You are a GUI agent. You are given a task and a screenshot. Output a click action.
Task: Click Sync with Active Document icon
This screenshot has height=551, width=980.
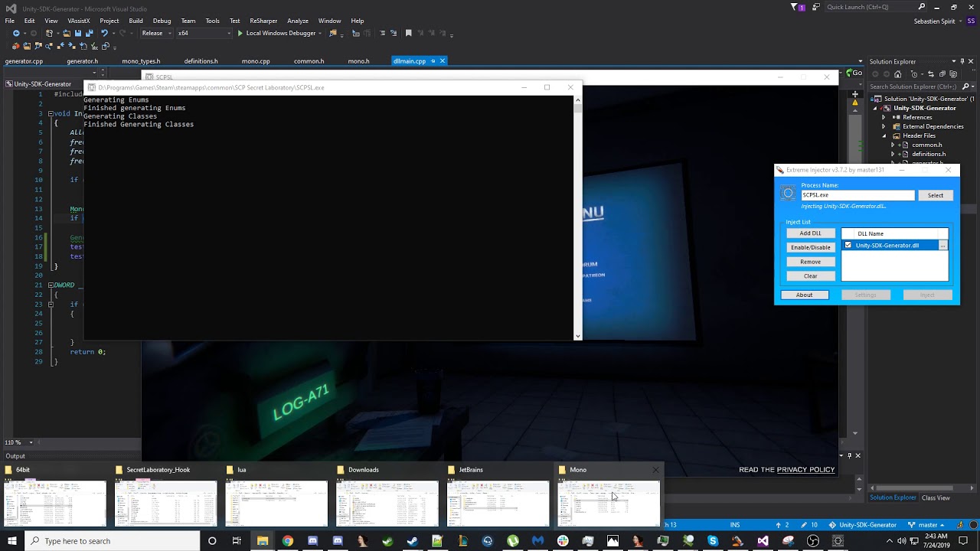931,74
